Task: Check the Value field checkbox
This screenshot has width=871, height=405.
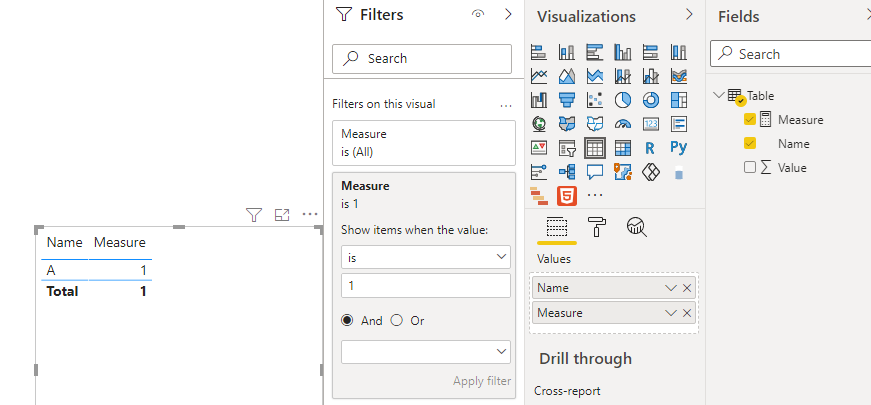Action: pos(750,167)
